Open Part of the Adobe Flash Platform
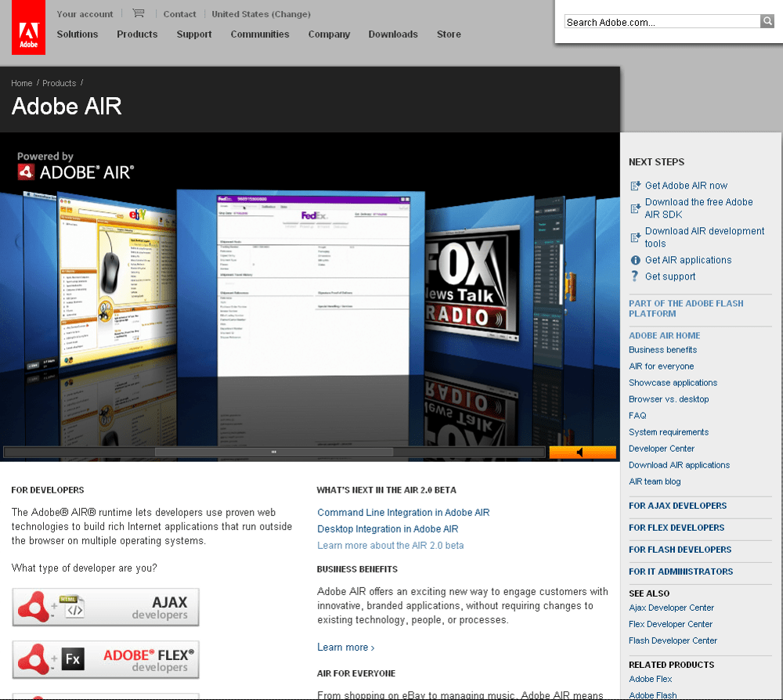 click(686, 309)
